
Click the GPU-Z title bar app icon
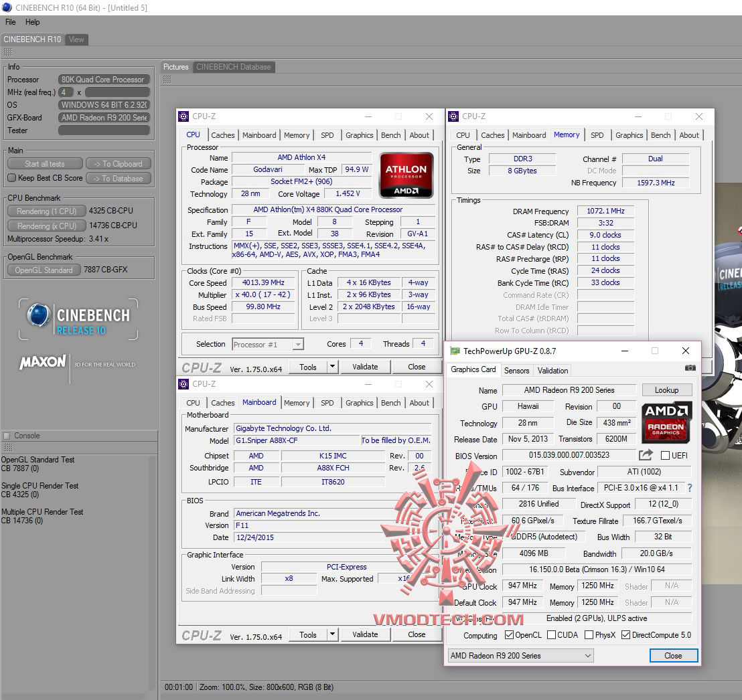click(x=455, y=351)
